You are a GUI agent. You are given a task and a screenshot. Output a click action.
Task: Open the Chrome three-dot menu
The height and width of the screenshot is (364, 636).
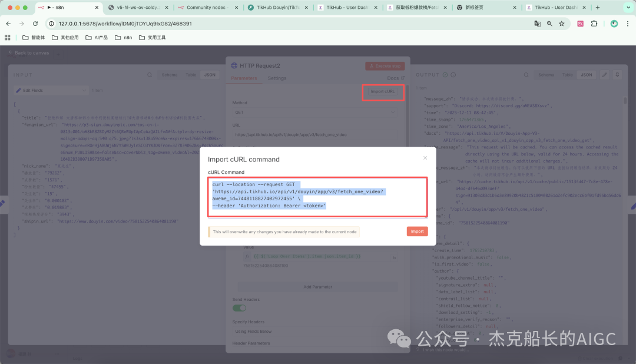tap(628, 24)
